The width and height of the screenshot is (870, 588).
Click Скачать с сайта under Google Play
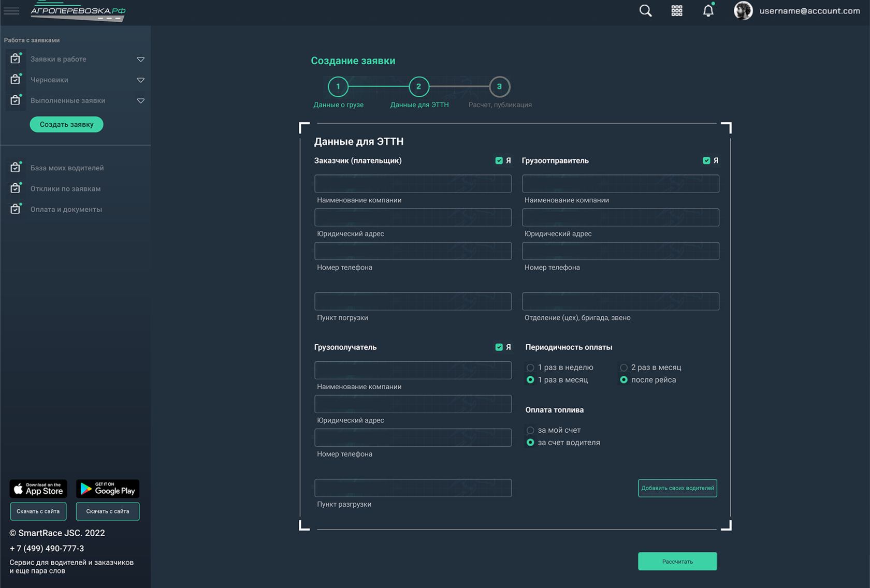tap(108, 511)
